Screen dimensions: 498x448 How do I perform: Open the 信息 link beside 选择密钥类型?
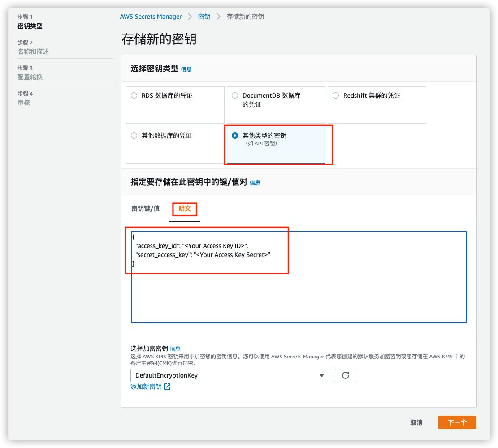(x=187, y=70)
